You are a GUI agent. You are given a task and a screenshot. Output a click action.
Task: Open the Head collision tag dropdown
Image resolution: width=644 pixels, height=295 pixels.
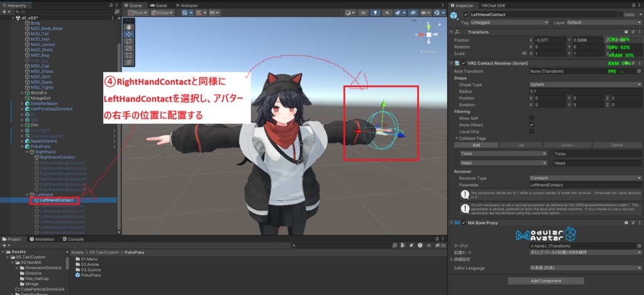(504, 163)
